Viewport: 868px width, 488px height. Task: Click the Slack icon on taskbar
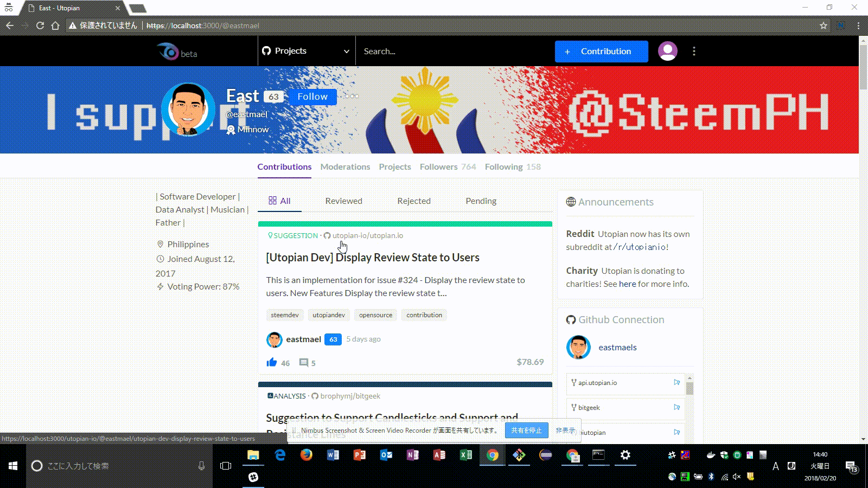pos(253,477)
